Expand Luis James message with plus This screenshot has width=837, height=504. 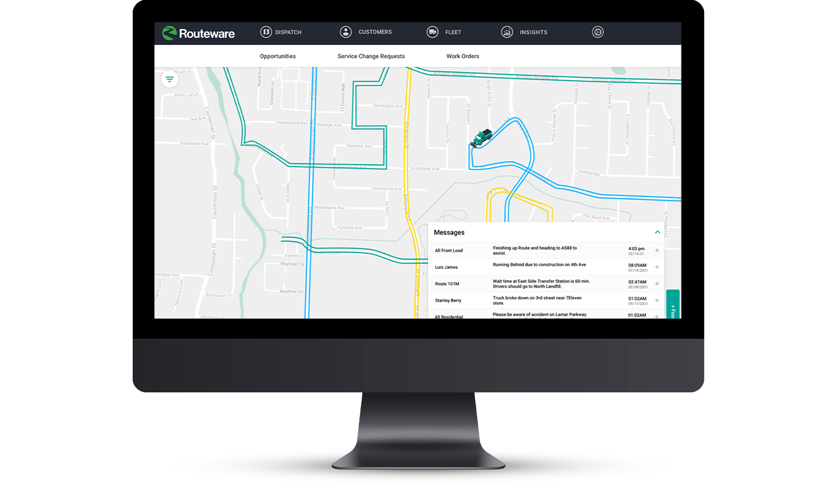coord(657,267)
